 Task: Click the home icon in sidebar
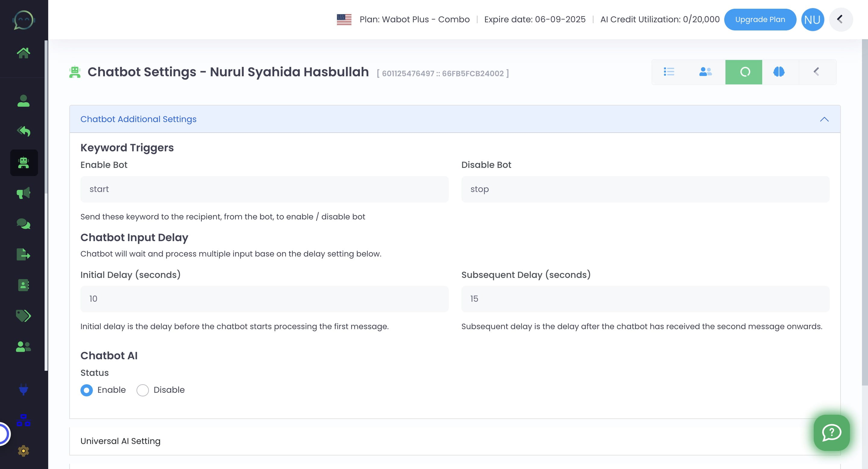pos(23,52)
